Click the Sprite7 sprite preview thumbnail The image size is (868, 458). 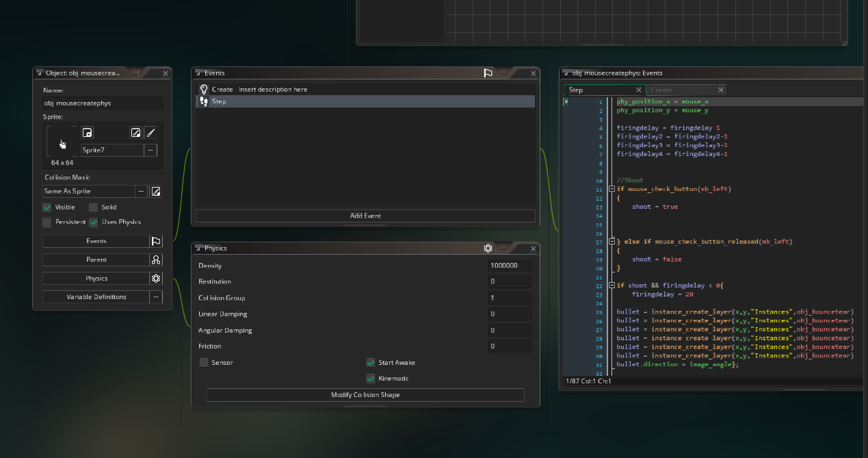(62, 141)
